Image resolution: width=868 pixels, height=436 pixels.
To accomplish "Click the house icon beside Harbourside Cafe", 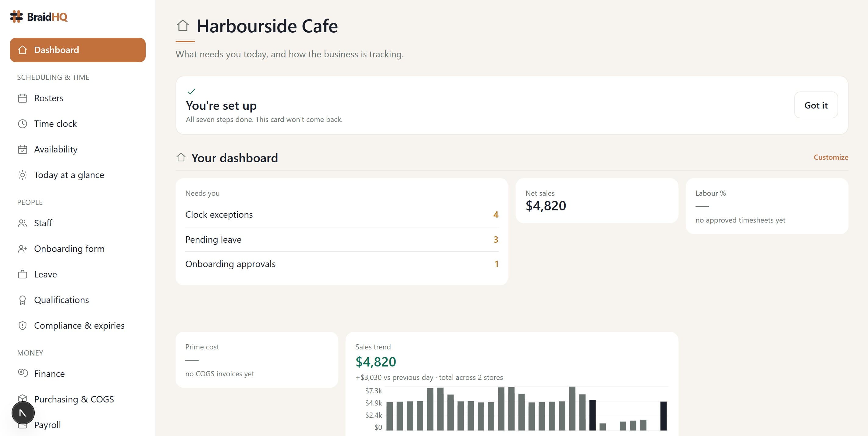I will click(183, 25).
